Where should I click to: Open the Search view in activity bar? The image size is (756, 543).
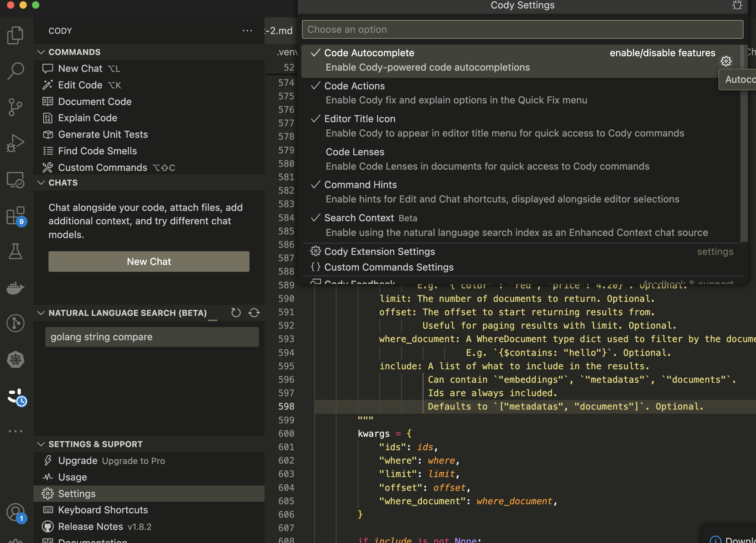pos(15,71)
